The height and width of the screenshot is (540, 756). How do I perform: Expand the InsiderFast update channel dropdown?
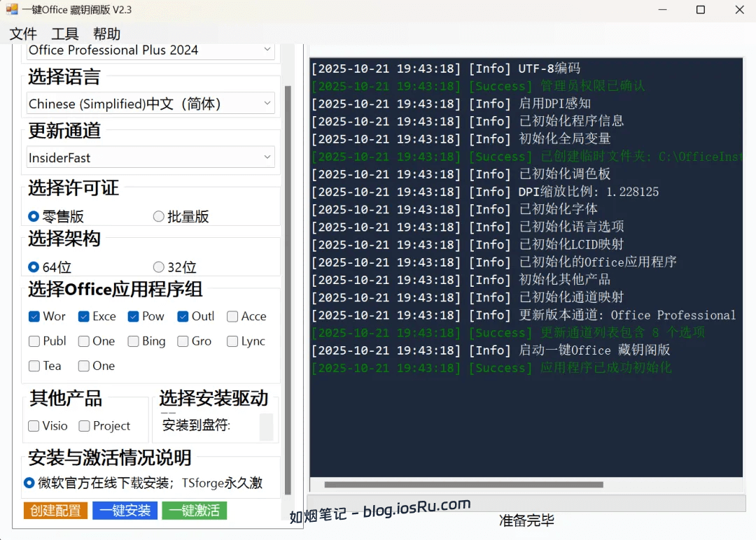pyautogui.click(x=150, y=157)
